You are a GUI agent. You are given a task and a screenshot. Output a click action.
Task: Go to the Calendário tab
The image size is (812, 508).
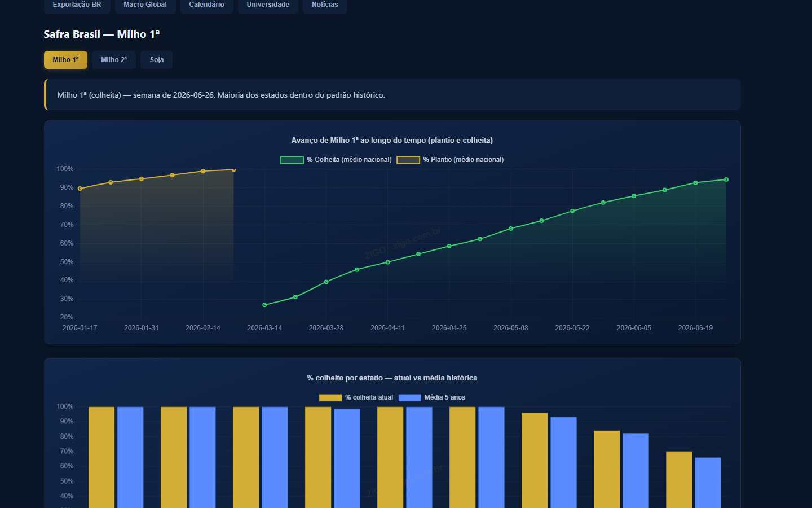[207, 5]
